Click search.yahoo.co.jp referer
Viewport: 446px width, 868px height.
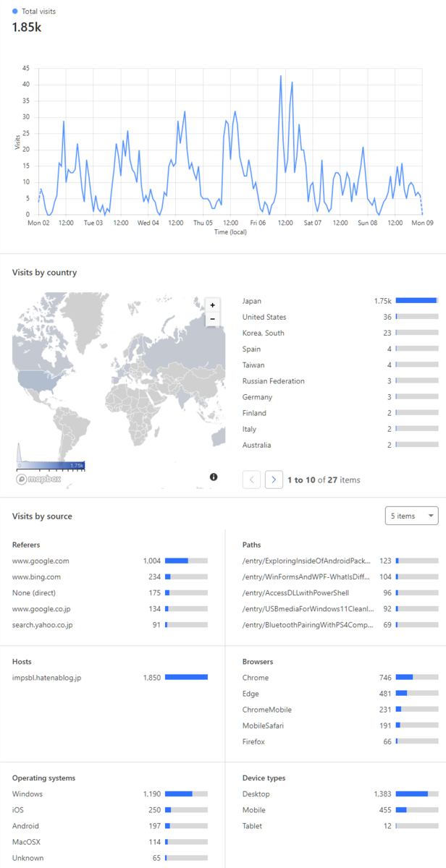43,624
